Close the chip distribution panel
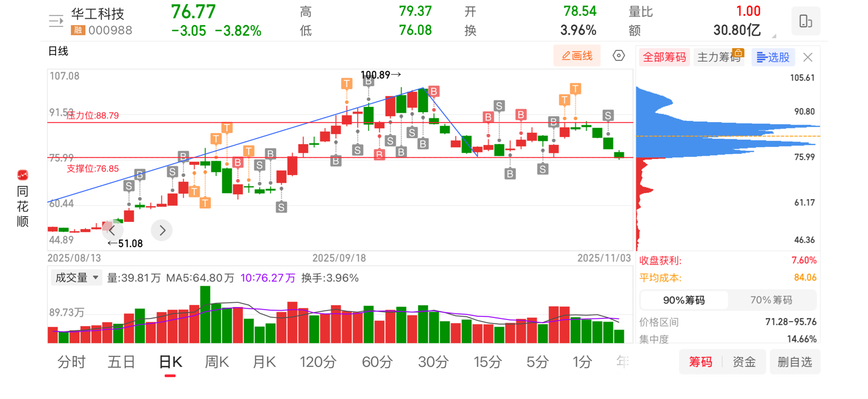The width and height of the screenshot is (868, 399). 808,57
